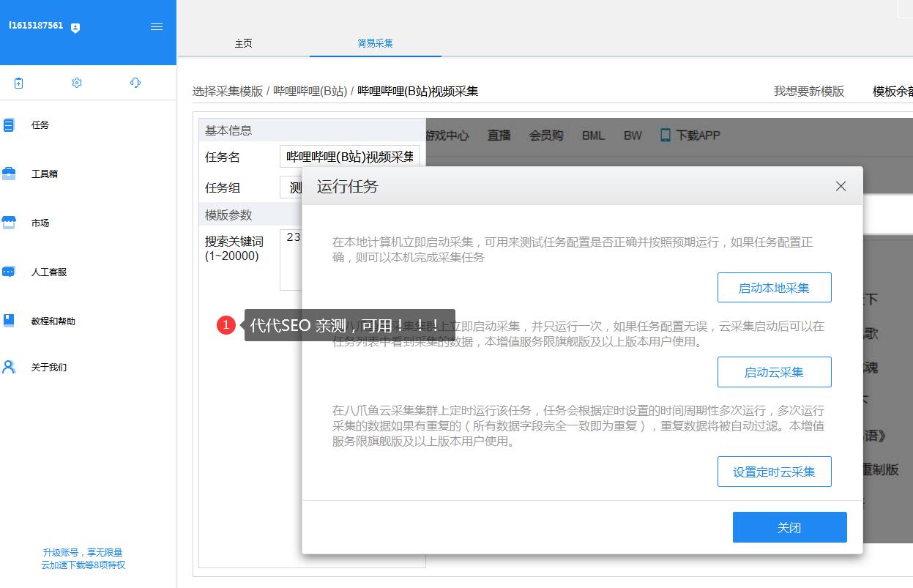Screen dimensions: 913x588
Task: Close the 运行任务 dialog with X
Action: point(841,186)
